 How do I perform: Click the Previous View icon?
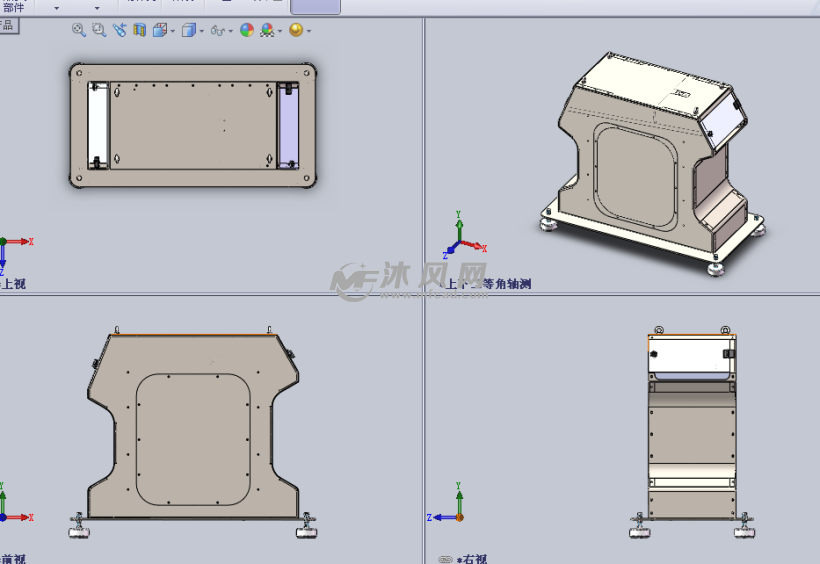point(120,30)
